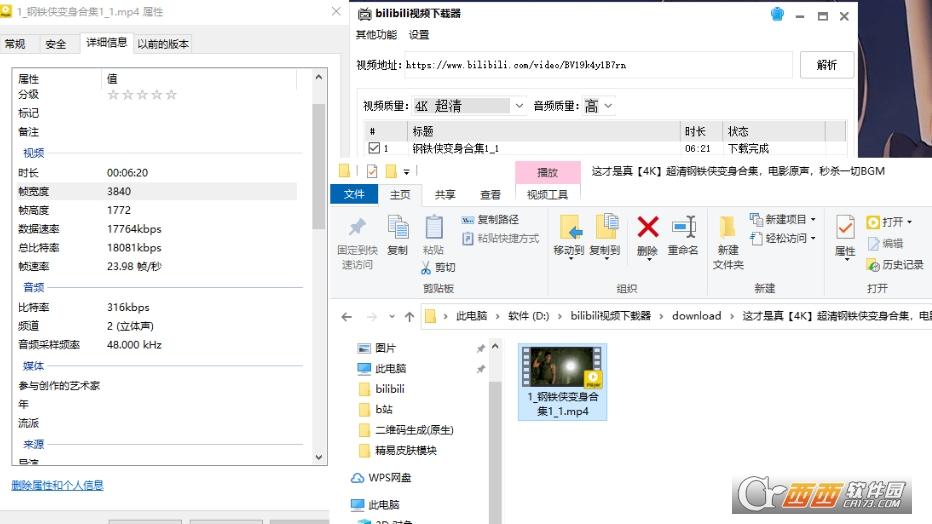Click the 标题 column header
This screenshot has height=524, width=932.
(544, 131)
